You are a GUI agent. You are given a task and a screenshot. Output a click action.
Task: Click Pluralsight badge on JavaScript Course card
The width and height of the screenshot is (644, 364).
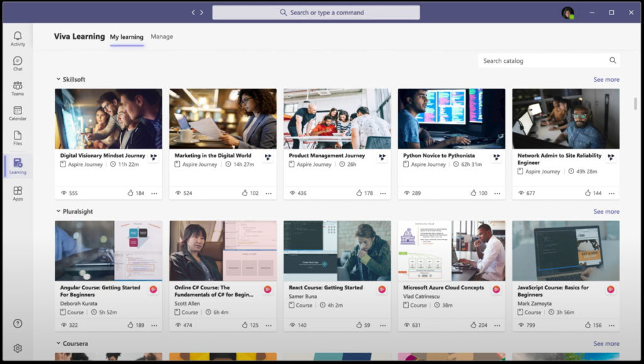(x=610, y=289)
